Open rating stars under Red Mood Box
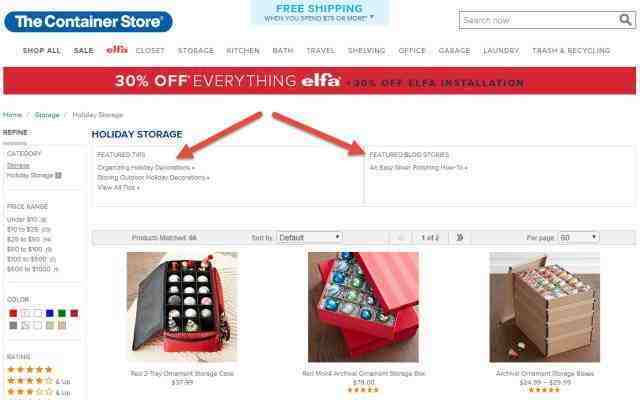Image resolution: width=640 pixels, height=400 pixels. tap(363, 390)
